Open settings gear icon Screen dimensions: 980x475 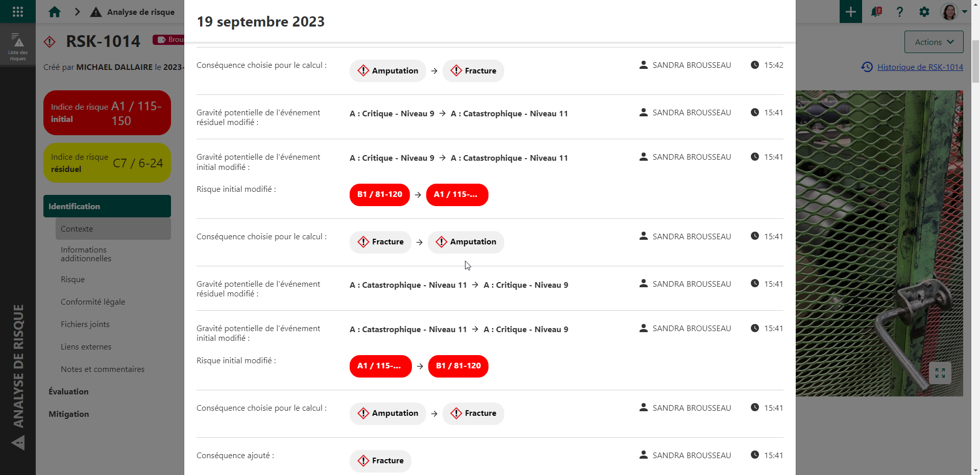pyautogui.click(x=924, y=12)
